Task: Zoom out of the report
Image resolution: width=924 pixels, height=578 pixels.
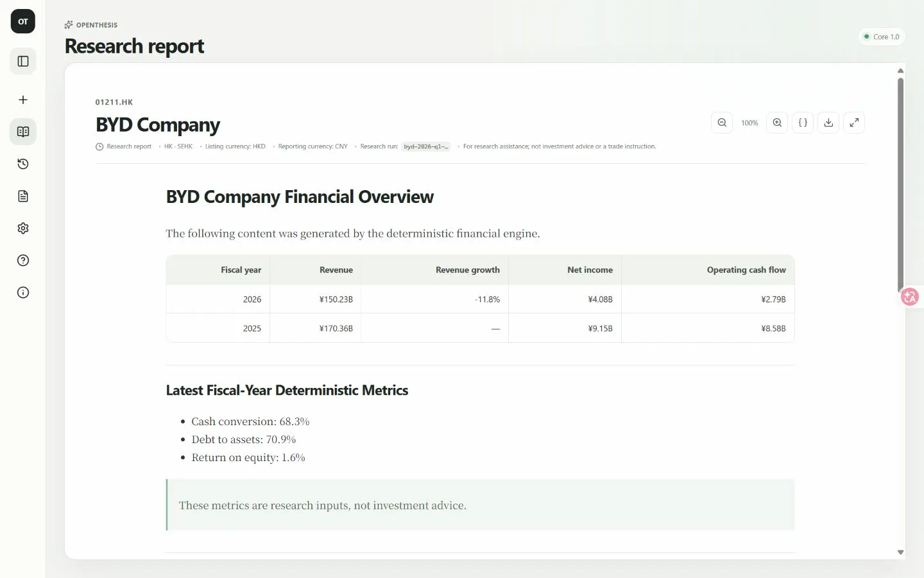Action: (x=722, y=123)
